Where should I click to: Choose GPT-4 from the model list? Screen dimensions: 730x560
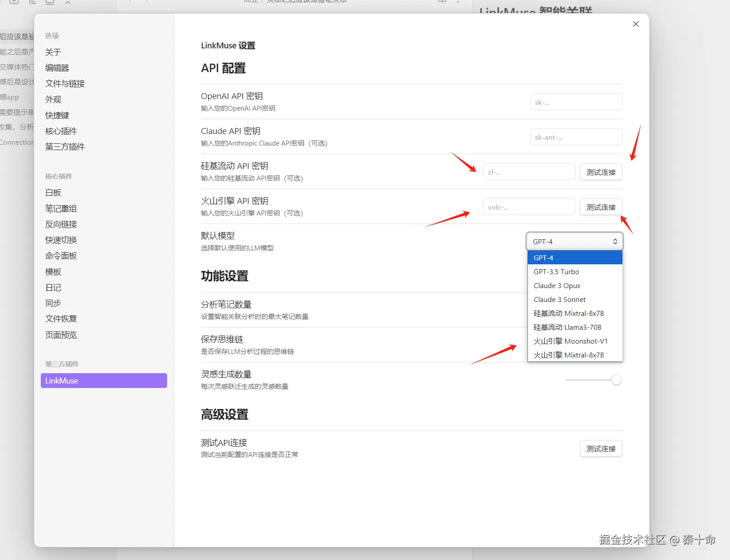575,258
